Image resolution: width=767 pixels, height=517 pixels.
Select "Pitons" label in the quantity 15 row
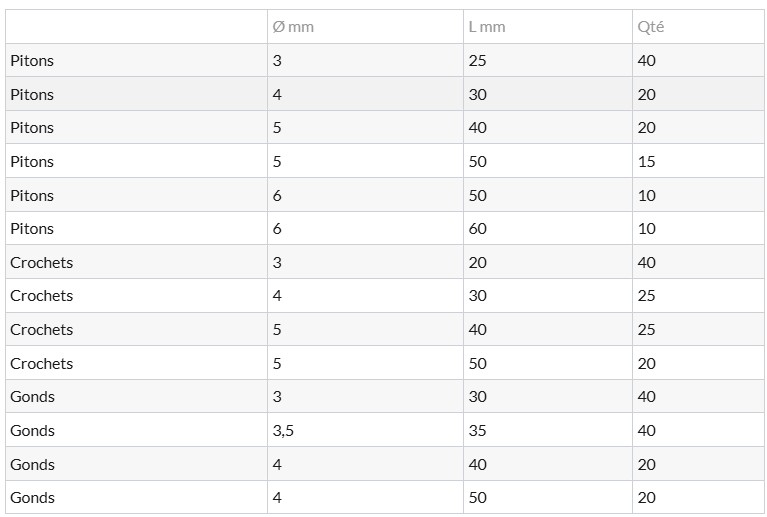(32, 162)
